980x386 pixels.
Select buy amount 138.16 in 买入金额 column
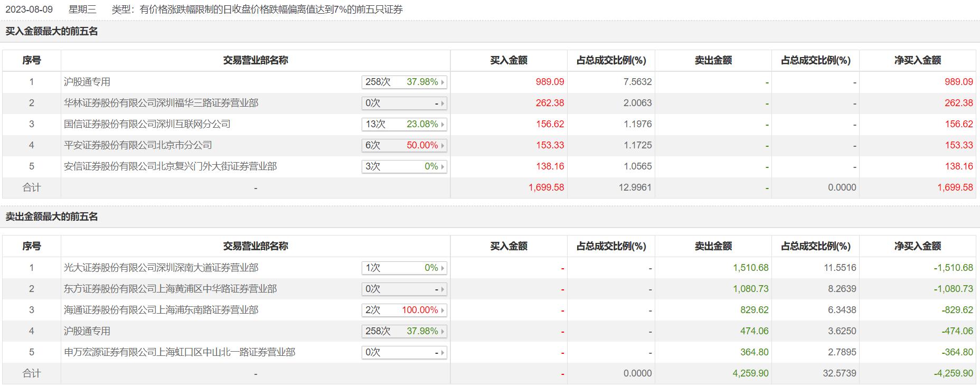coord(550,166)
